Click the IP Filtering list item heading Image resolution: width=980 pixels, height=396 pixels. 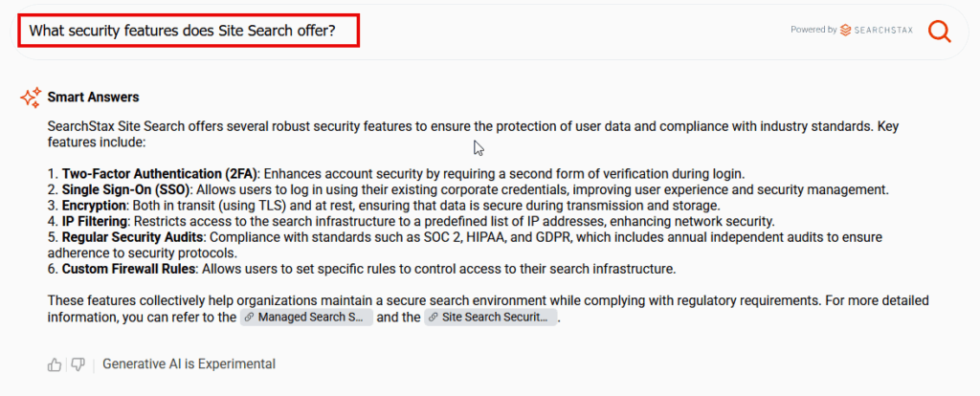[x=94, y=222]
